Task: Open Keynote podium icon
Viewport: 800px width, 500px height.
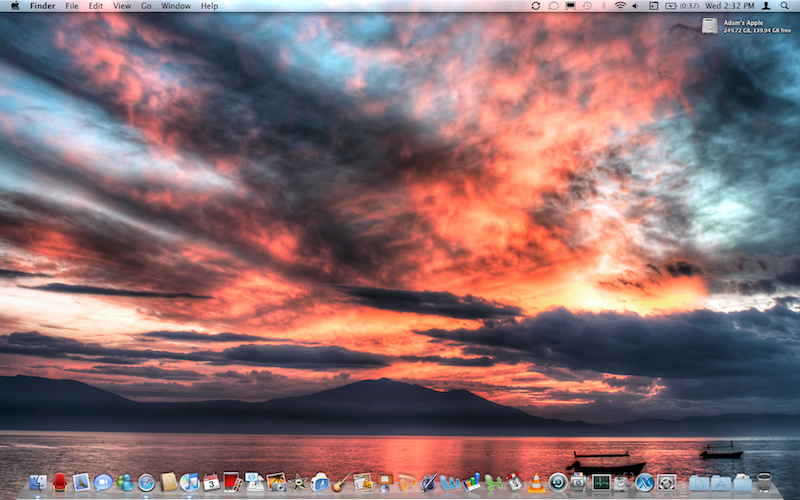Action: [x=385, y=482]
